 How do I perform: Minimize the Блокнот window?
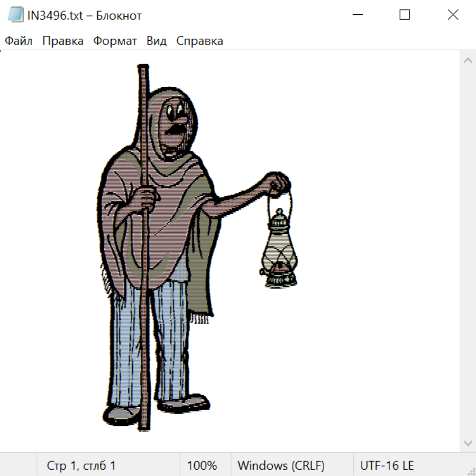coord(357,15)
